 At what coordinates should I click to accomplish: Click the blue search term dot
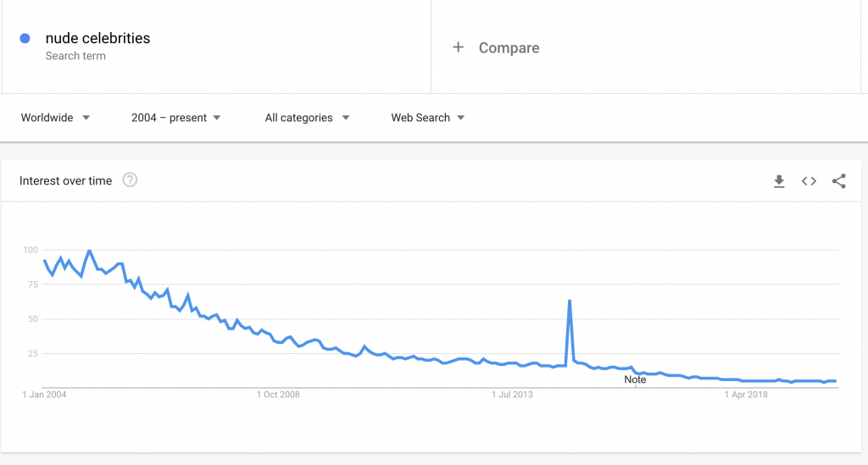25,38
